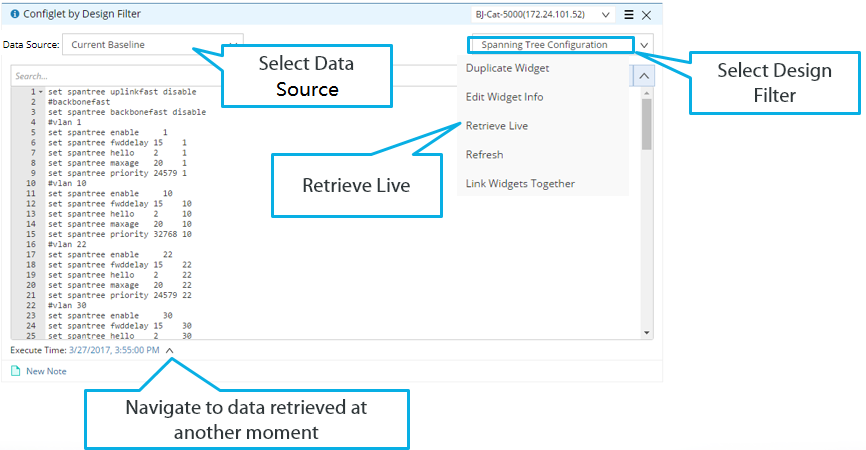This screenshot has width=866, height=450.
Task: Click Retrieve Live in the menu
Action: pos(497,126)
